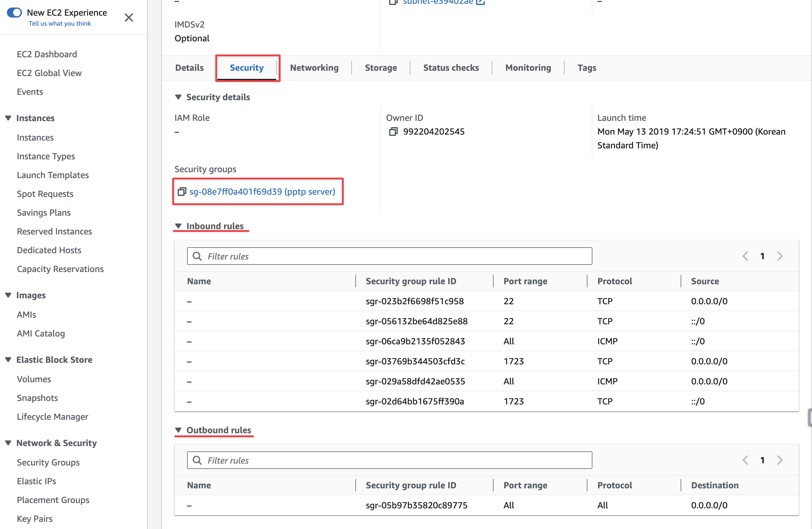Close the New EC2 Experience banner
Screen dimensions: 812x529
point(129,18)
